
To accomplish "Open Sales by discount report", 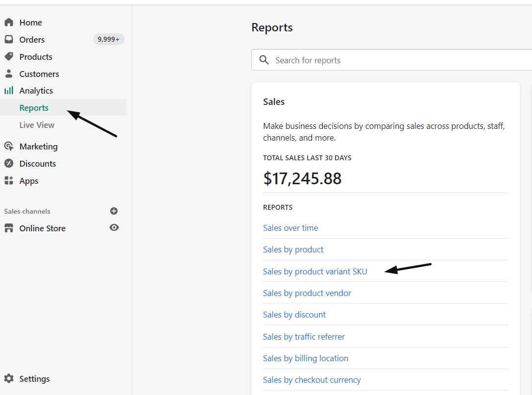I will pos(294,315).
